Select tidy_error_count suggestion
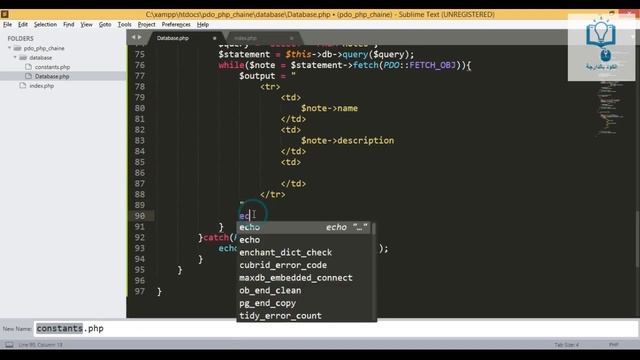This screenshot has height=360, width=640. pos(304,316)
